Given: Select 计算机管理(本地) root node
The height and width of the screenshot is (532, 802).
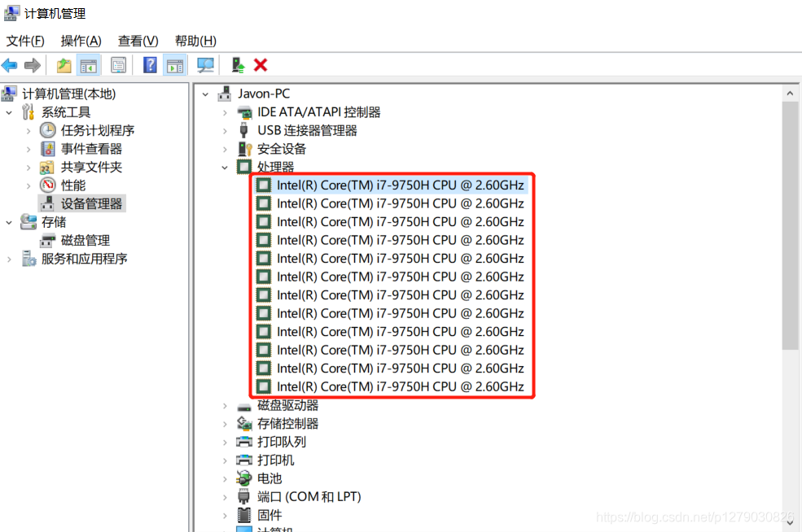Looking at the screenshot, I should pos(68,94).
